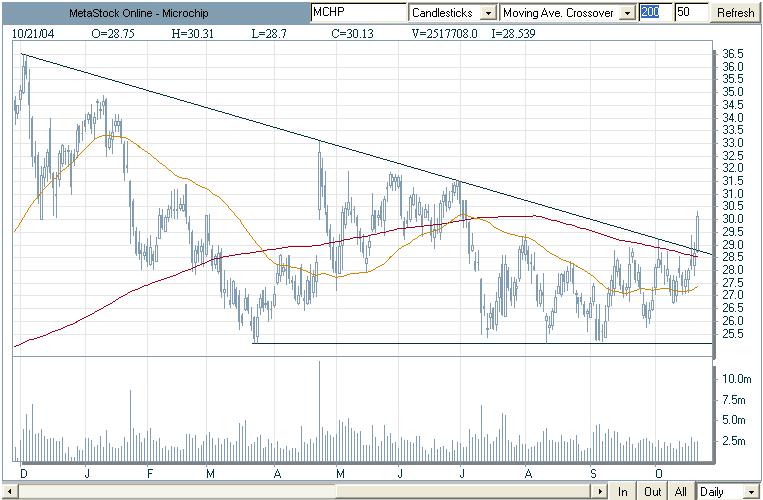Click the All zoom button
This screenshot has width=763, height=500.
click(681, 492)
